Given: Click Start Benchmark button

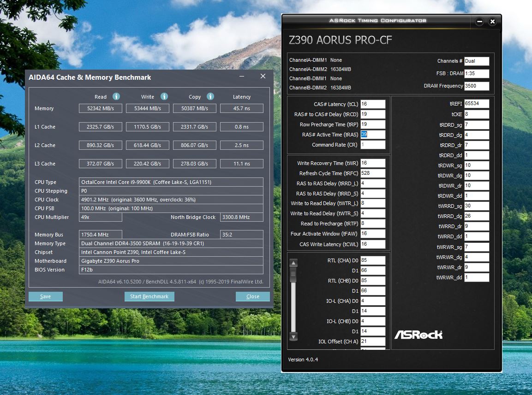Looking at the screenshot, I should click(149, 296).
